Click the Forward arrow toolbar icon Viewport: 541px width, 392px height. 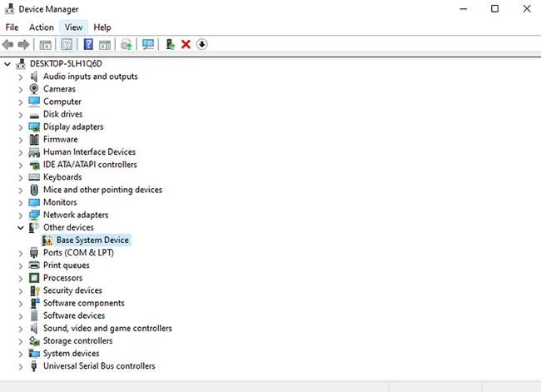tap(23, 44)
